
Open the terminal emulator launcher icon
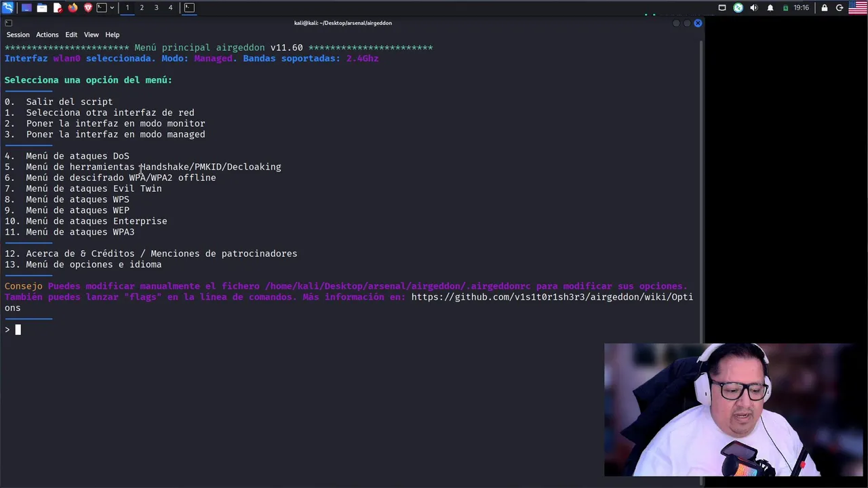[102, 7]
